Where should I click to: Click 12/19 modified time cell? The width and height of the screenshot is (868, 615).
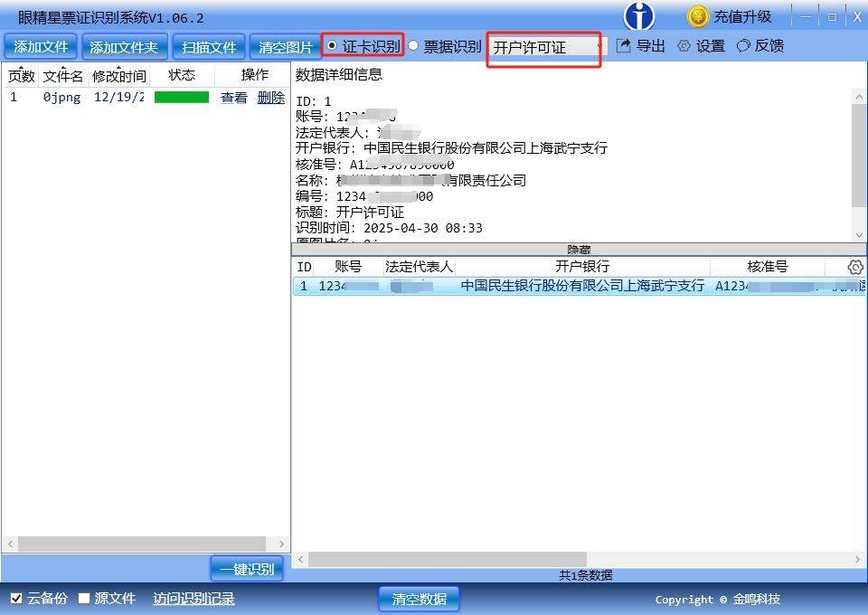119,98
